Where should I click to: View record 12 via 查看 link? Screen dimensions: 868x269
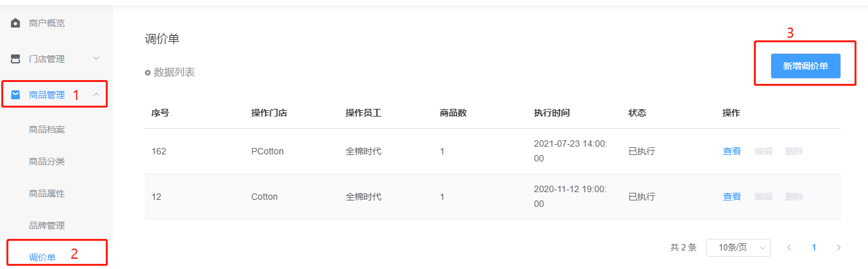coord(731,197)
